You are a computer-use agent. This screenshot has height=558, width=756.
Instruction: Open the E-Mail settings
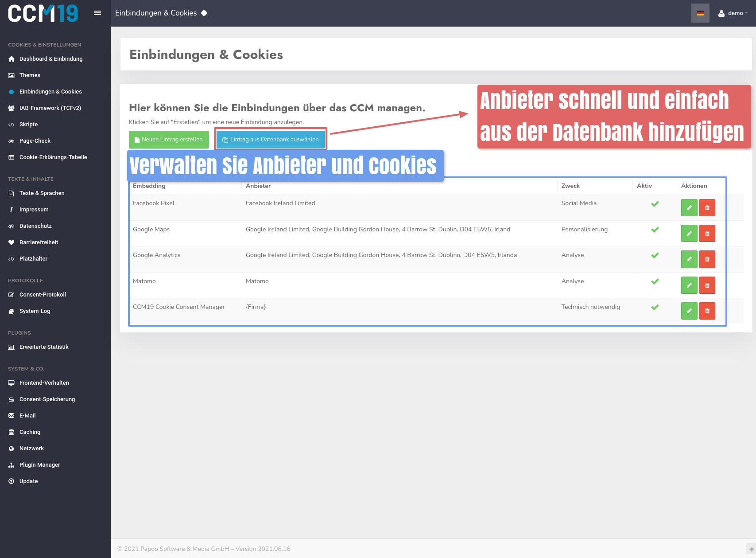coord(27,416)
